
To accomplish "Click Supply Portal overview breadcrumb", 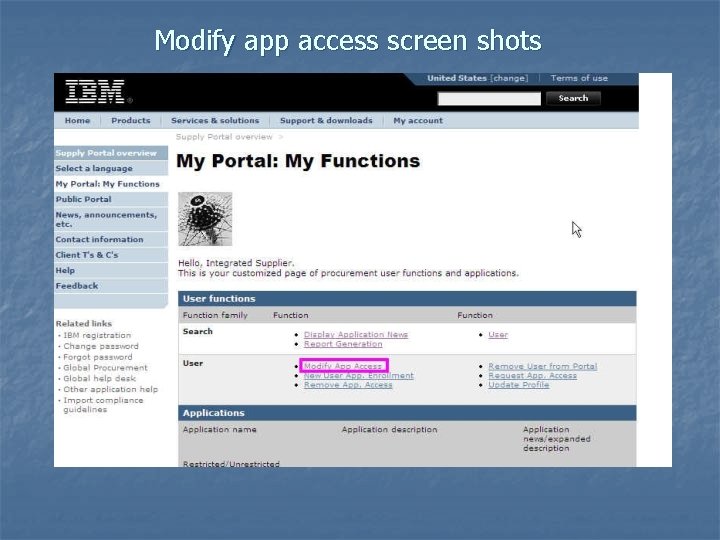I will click(x=224, y=137).
